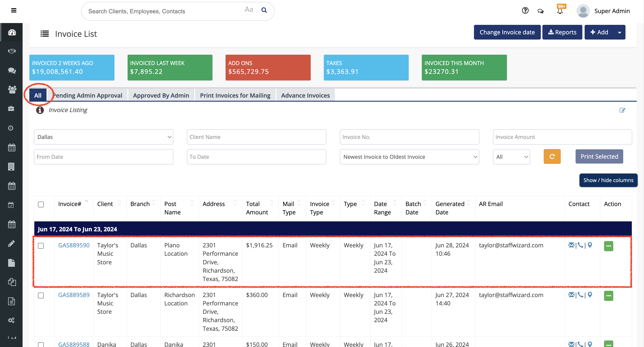Image resolution: width=644 pixels, height=347 pixels.
Task: Click the Client Name input field
Action: (256, 137)
